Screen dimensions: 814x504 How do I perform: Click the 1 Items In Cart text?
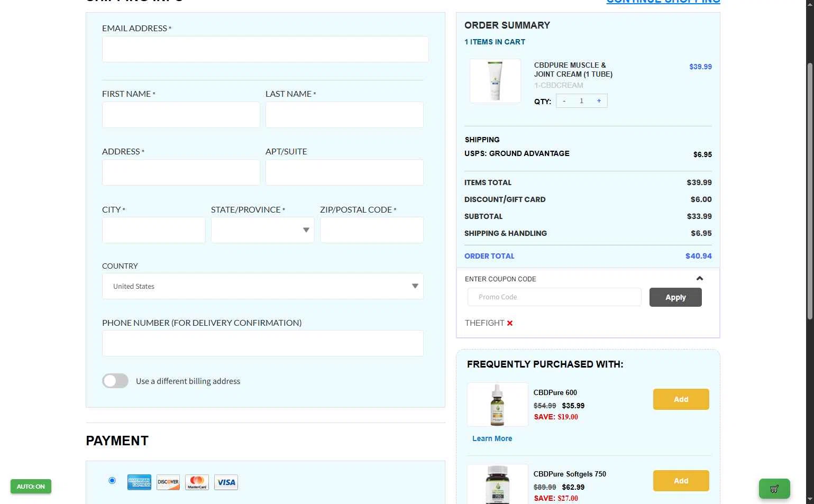495,42
